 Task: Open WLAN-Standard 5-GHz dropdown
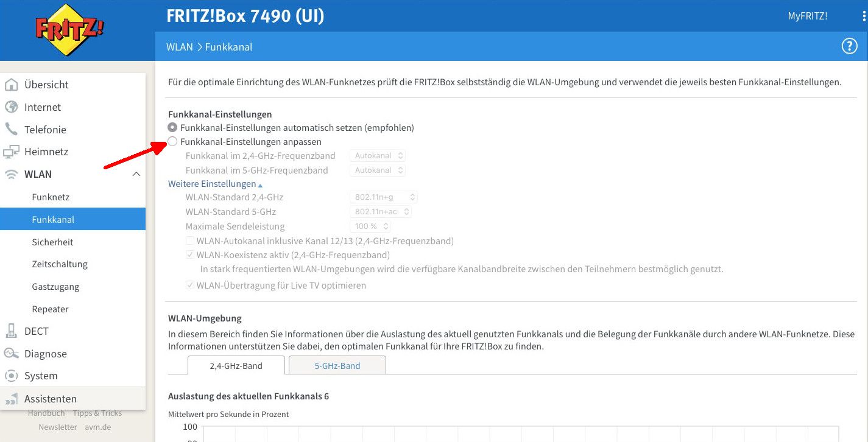(x=381, y=212)
